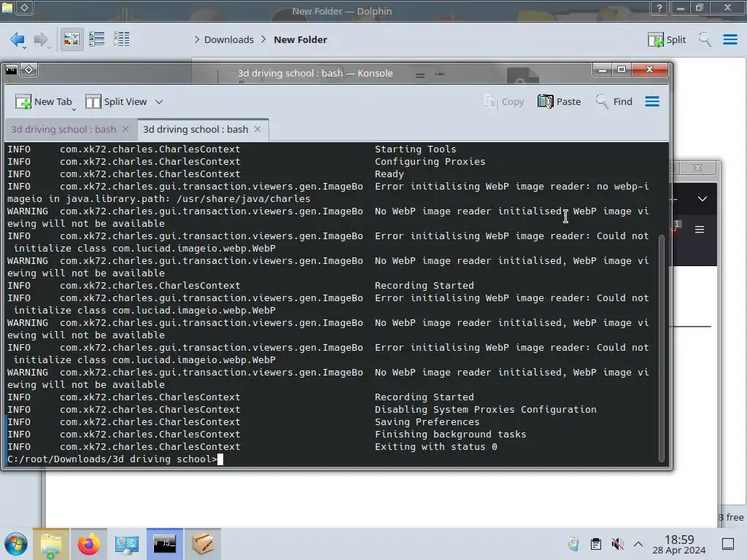Click the Konsole window menu icon
The height and width of the screenshot is (560, 747).
coord(12,70)
